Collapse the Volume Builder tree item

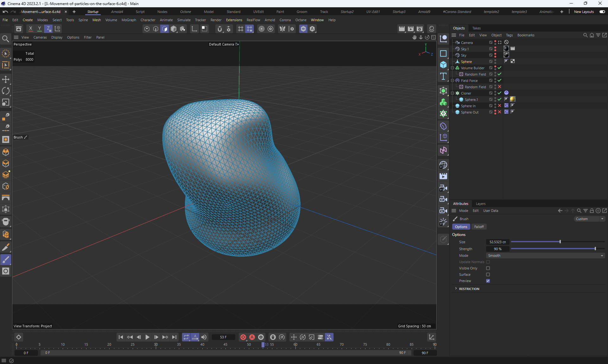[x=453, y=68]
